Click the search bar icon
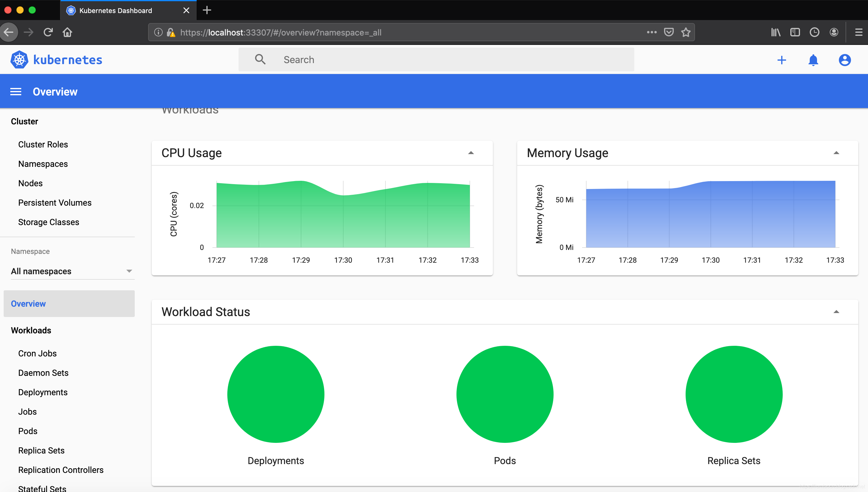This screenshot has width=868, height=492. click(260, 59)
